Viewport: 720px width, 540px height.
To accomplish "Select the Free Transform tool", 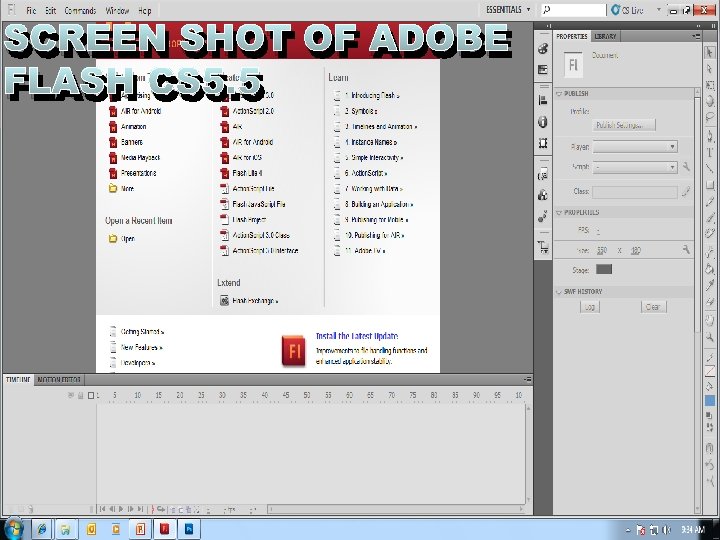I will pos(710,85).
